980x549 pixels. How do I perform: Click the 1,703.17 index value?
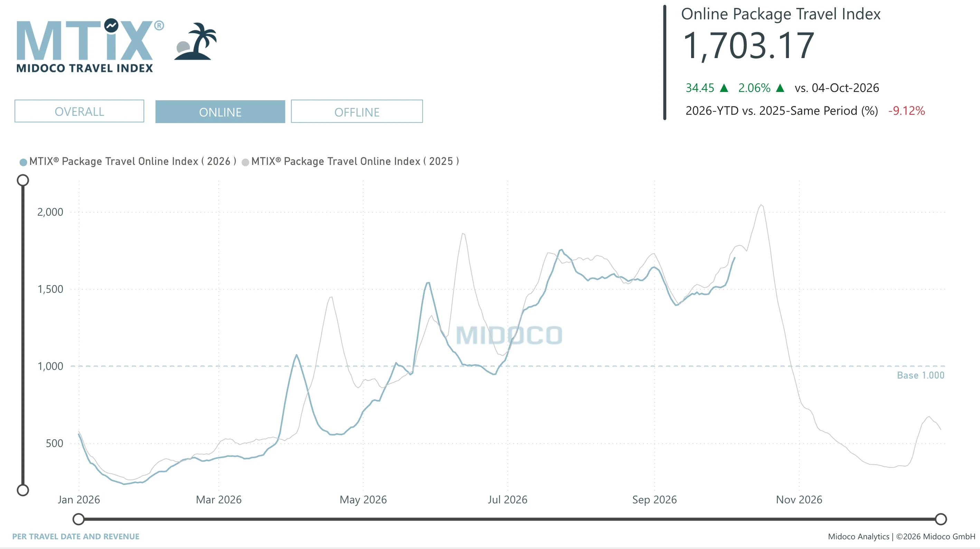pyautogui.click(x=749, y=46)
